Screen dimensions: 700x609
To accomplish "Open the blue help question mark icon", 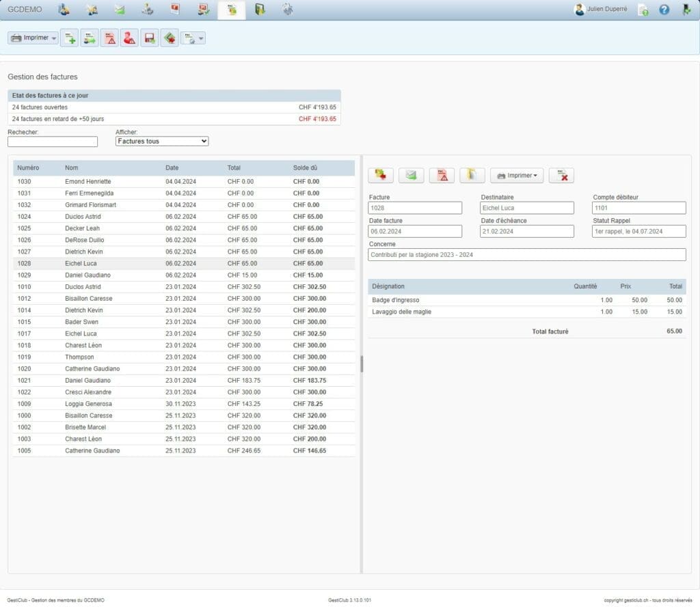I will (x=664, y=10).
